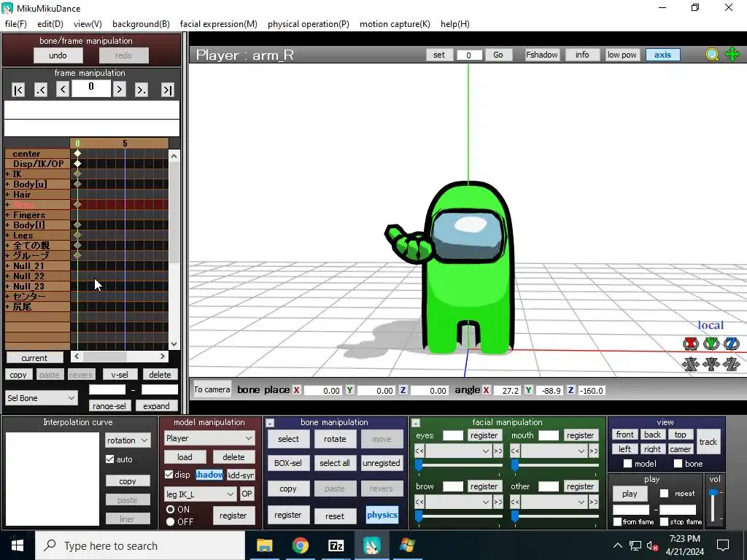This screenshot has height=560, width=747.
Task: Click the green move-view arrows icon
Action: (732, 54)
